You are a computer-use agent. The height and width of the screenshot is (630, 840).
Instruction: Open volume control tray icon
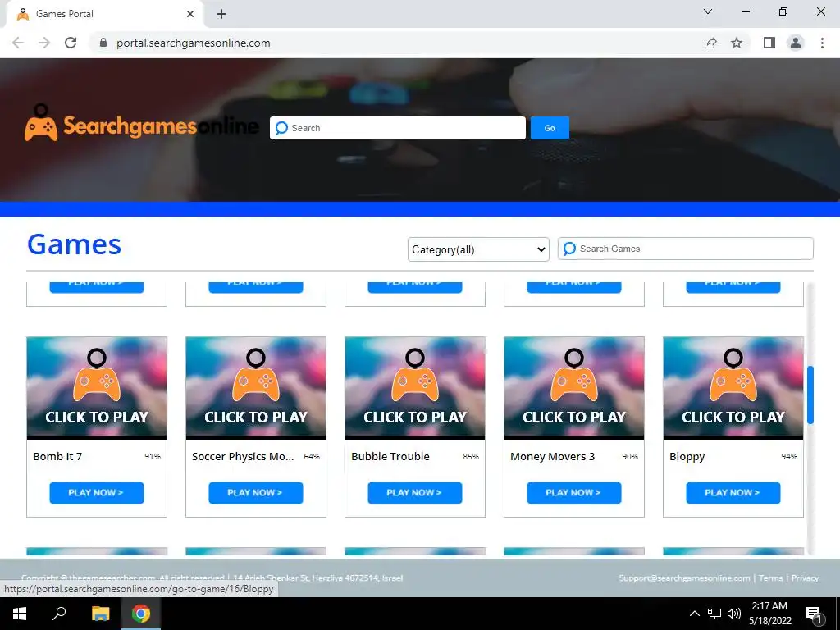734,614
